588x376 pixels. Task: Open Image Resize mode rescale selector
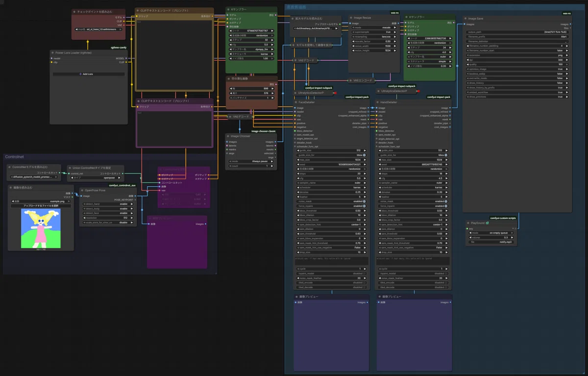(373, 27)
